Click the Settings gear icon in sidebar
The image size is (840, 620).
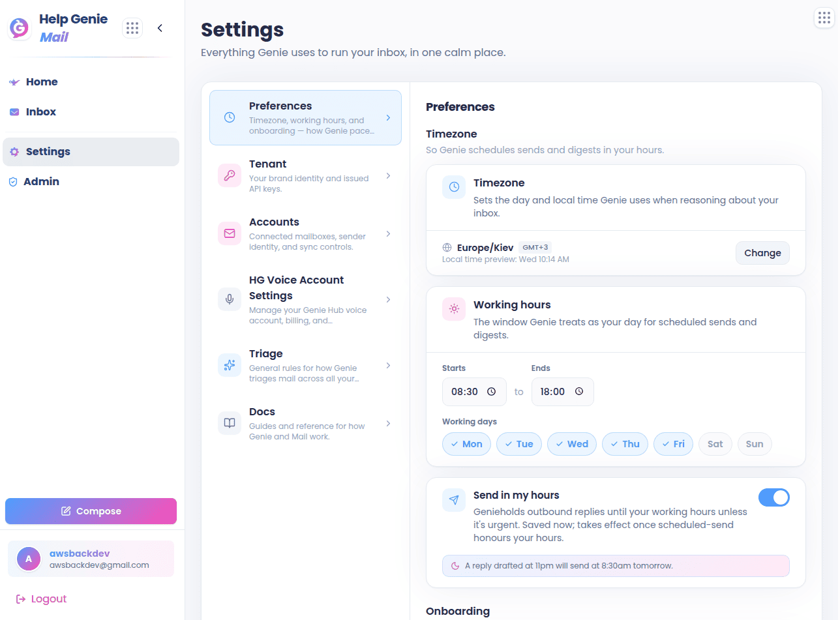[x=14, y=152]
